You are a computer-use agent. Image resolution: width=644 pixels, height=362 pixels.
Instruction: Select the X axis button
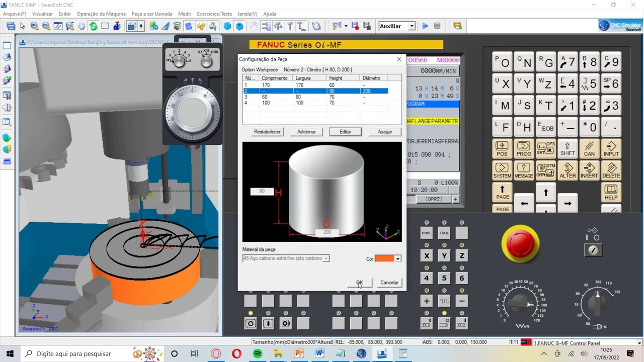click(427, 256)
